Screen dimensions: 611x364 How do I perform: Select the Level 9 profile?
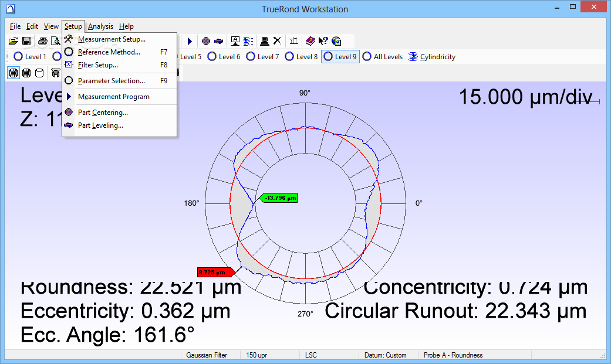[x=340, y=57]
